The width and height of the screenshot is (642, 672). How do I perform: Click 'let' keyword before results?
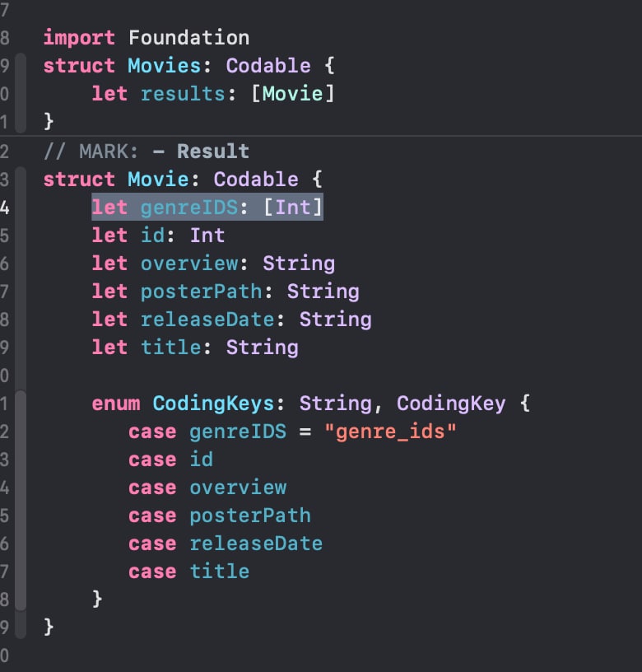(x=109, y=94)
